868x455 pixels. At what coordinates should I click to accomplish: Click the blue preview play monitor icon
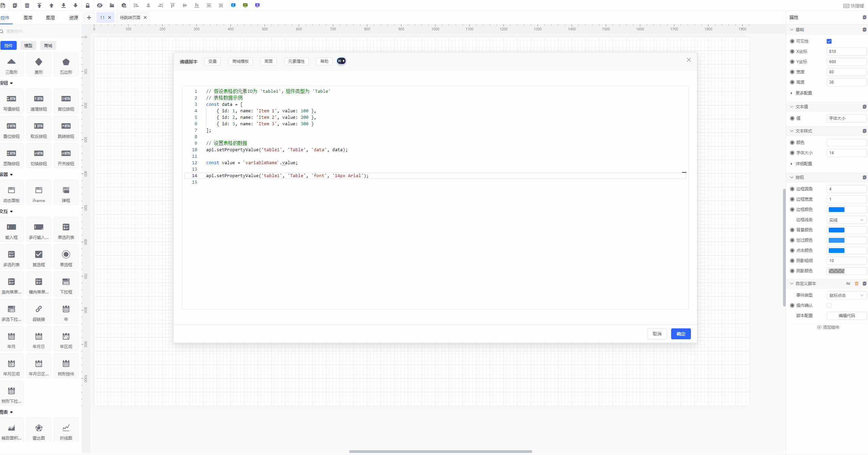(x=233, y=5)
